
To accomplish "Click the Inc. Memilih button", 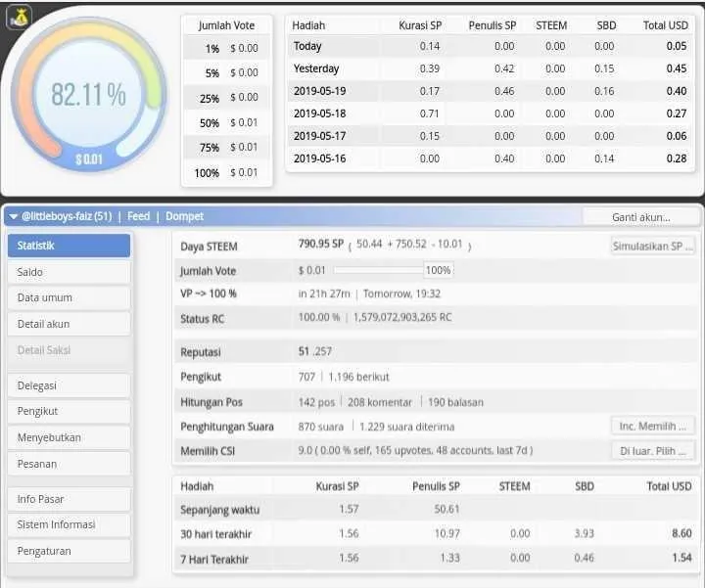I will click(653, 427).
